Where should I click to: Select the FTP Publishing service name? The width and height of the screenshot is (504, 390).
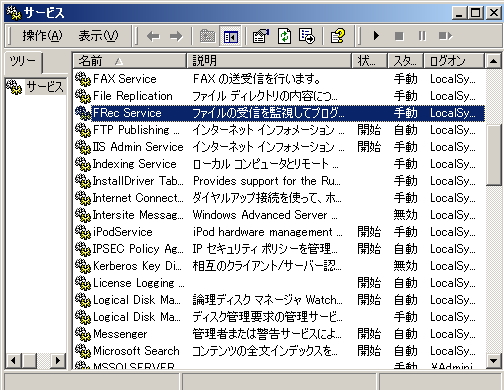tap(136, 130)
